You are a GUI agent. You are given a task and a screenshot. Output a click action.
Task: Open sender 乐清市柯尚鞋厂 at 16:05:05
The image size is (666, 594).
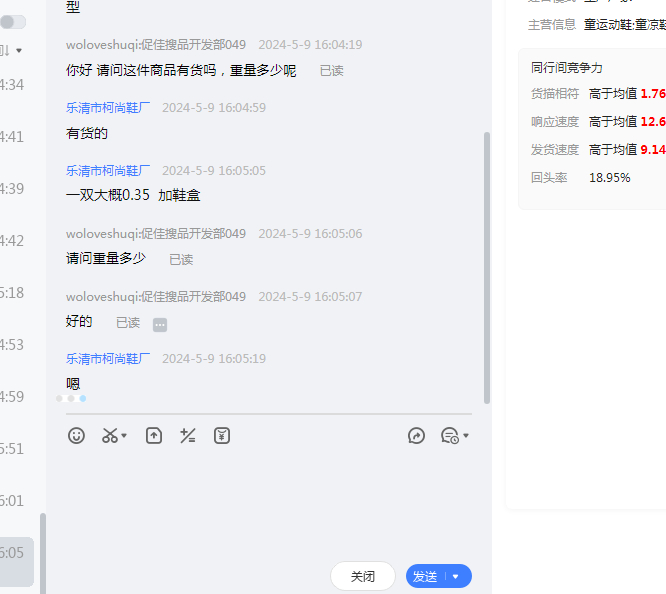(108, 170)
